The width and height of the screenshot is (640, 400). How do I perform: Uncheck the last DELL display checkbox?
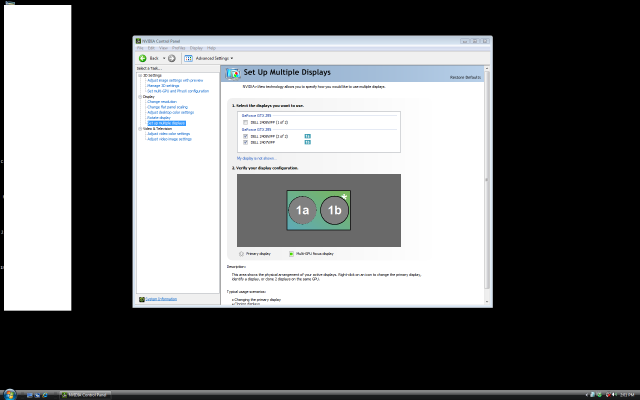click(x=245, y=142)
